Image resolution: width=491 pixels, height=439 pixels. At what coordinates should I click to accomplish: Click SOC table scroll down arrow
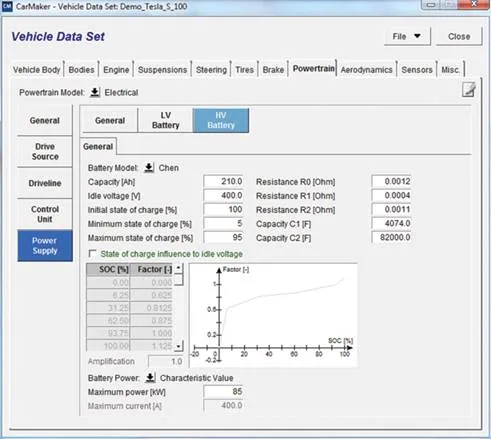point(179,346)
